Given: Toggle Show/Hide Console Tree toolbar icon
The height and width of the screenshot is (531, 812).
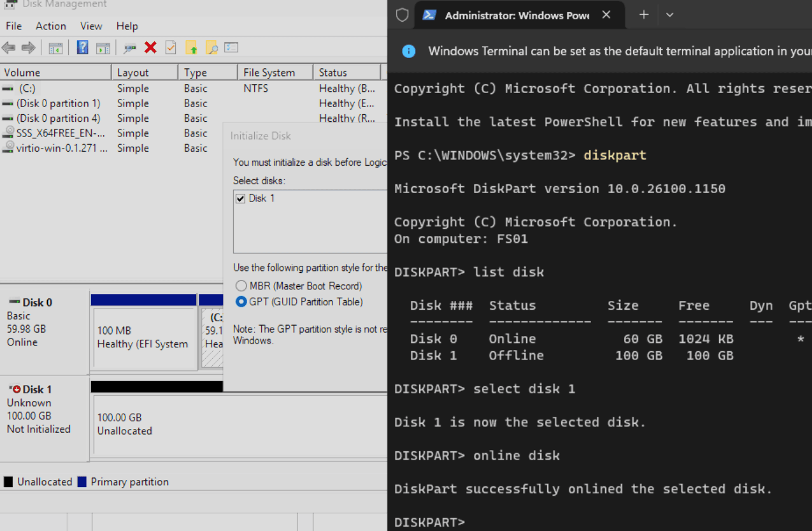Looking at the screenshot, I should [55, 48].
